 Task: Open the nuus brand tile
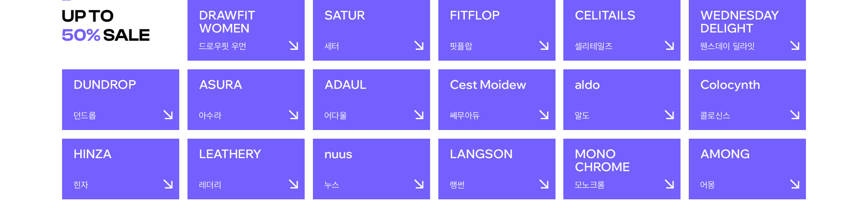coord(372,169)
